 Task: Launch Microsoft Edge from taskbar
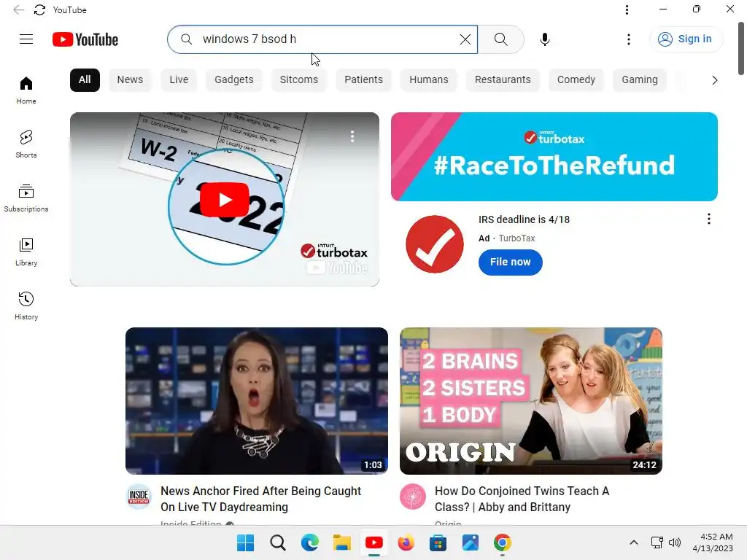point(309,542)
